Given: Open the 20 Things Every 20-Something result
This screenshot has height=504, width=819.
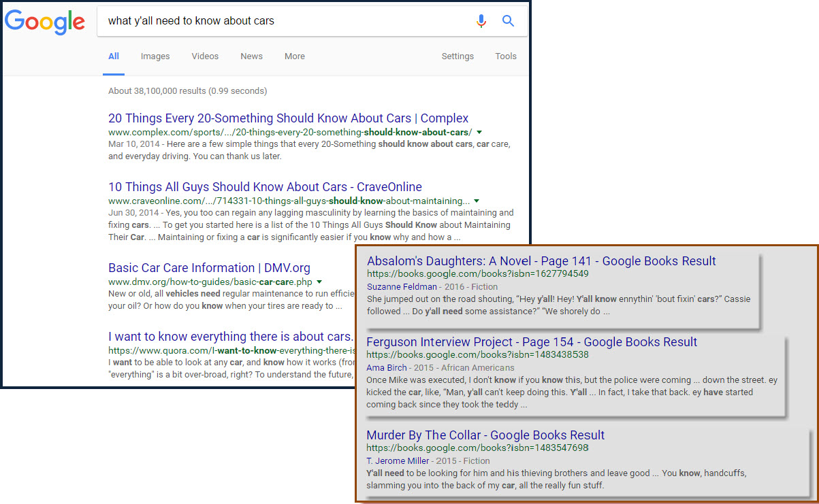Looking at the screenshot, I should tap(288, 118).
